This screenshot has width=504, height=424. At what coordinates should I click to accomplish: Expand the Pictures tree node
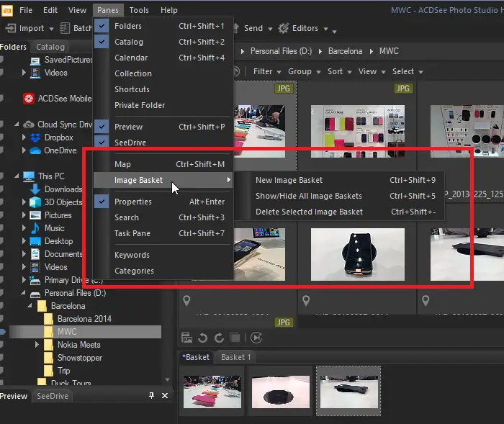point(24,215)
